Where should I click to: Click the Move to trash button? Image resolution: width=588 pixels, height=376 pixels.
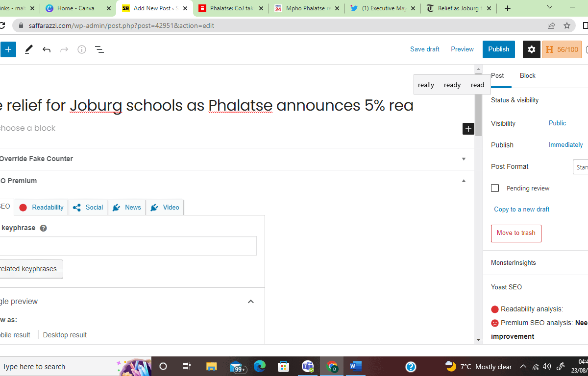coord(516,234)
